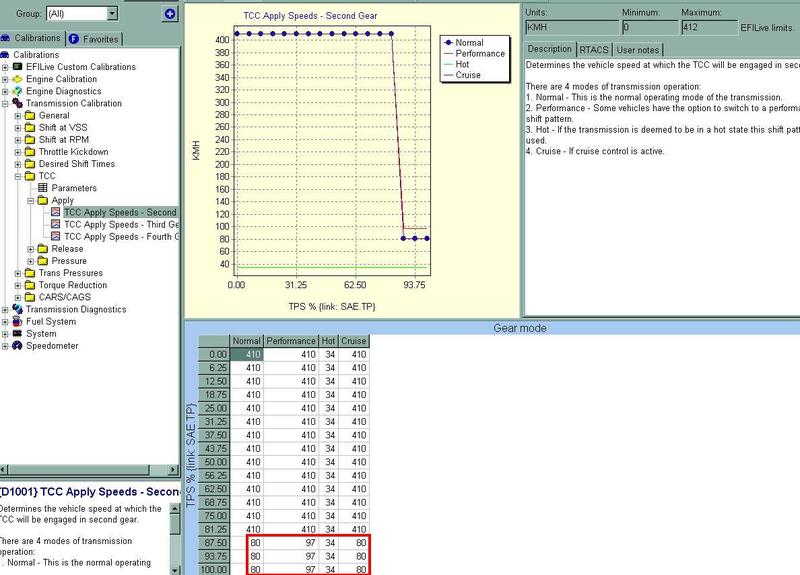
Task: Click the Minimum value field
Action: pyautogui.click(x=650, y=28)
